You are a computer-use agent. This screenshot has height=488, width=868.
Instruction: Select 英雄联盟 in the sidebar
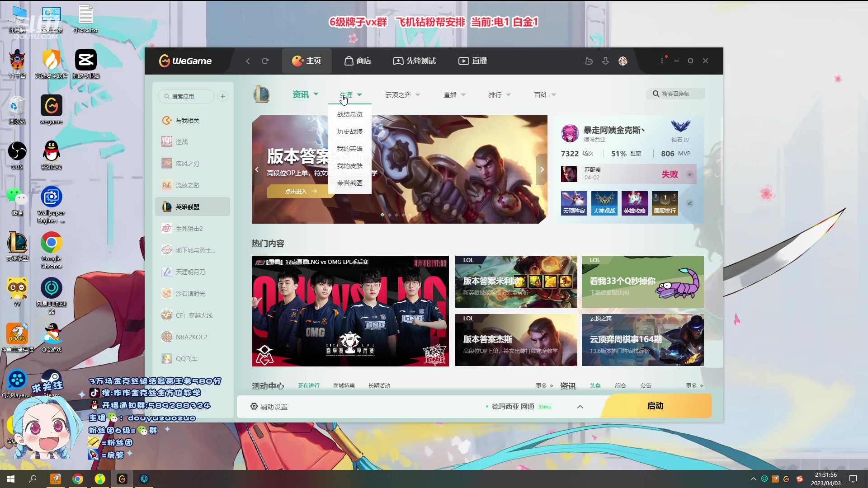pyautogui.click(x=193, y=207)
